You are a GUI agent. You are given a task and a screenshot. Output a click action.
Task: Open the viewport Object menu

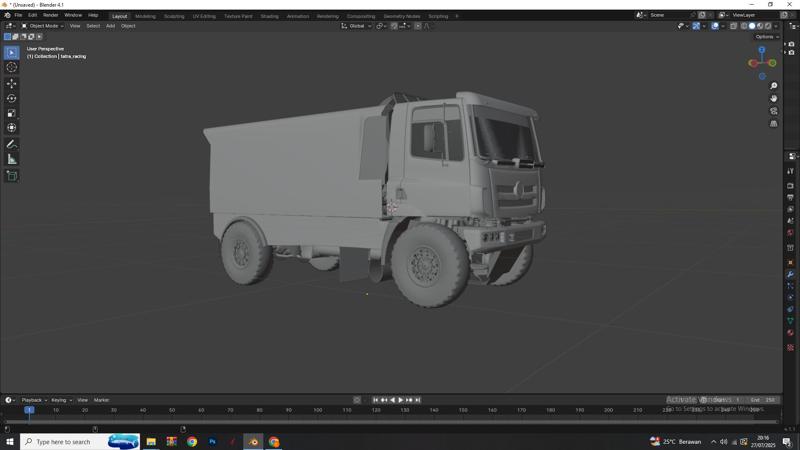[x=128, y=26]
